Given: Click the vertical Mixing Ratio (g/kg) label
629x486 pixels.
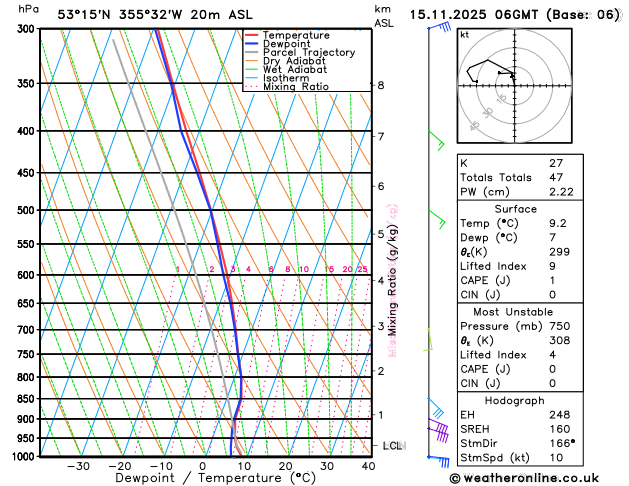Looking at the screenshot, I should [x=393, y=280].
